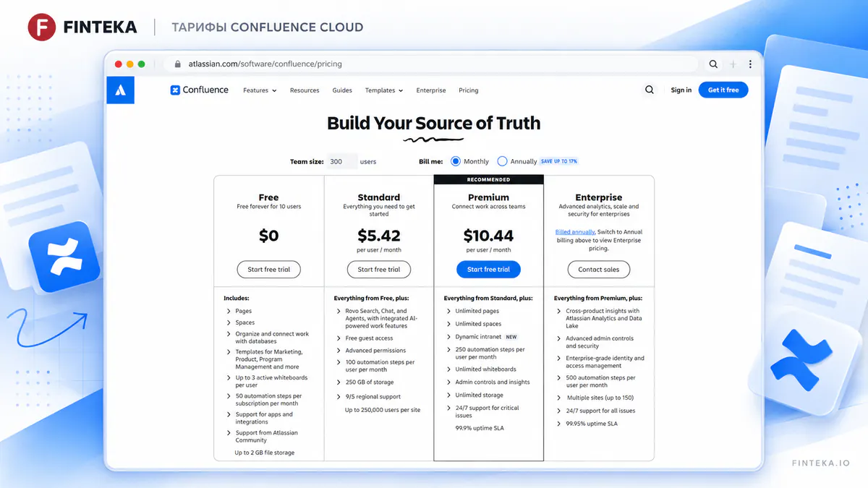Expand Advanced permissions chevron
Viewport: 868px width, 488px height.
pos(339,351)
